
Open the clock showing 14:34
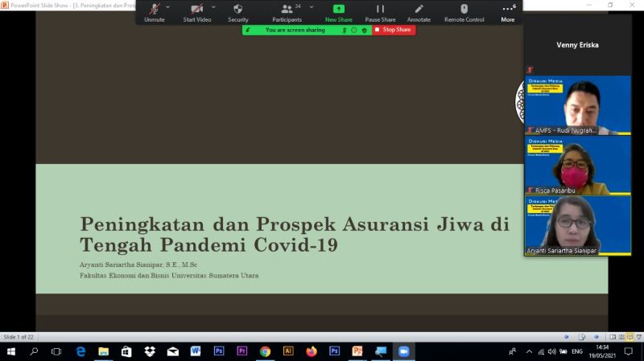(x=602, y=351)
